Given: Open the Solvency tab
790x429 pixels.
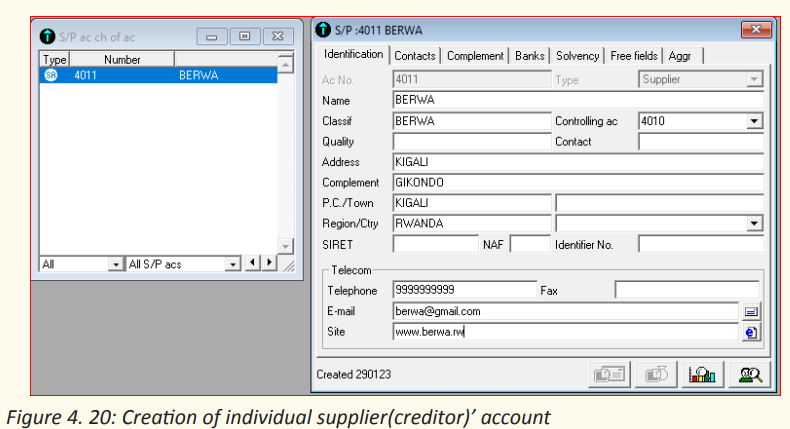Looking at the screenshot, I should coord(577,56).
